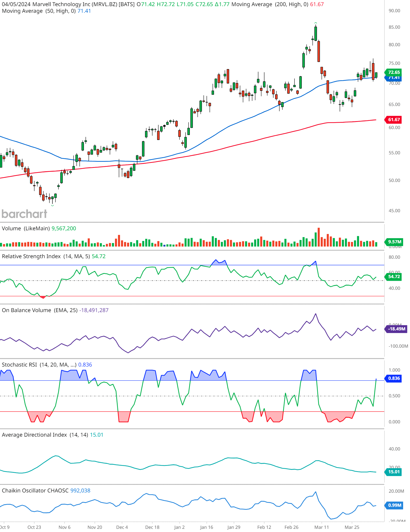
Task: Click the green 72.65 price badge
Action: (394, 72)
